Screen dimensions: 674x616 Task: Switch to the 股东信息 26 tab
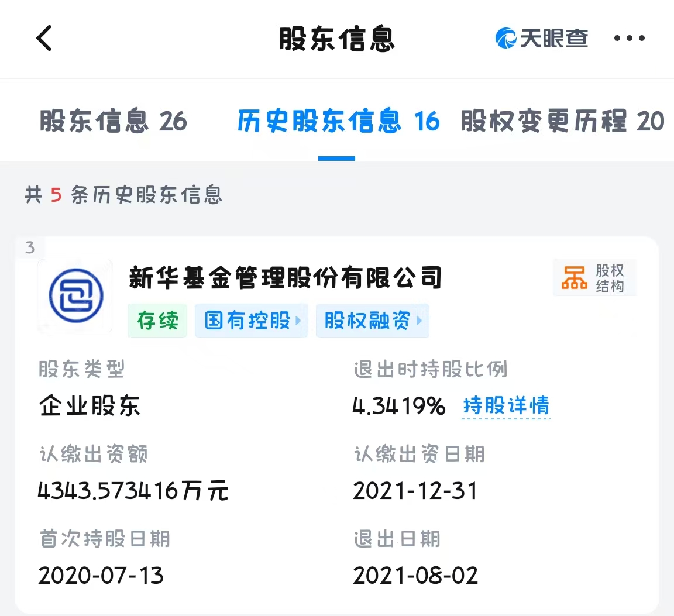pyautogui.click(x=113, y=121)
